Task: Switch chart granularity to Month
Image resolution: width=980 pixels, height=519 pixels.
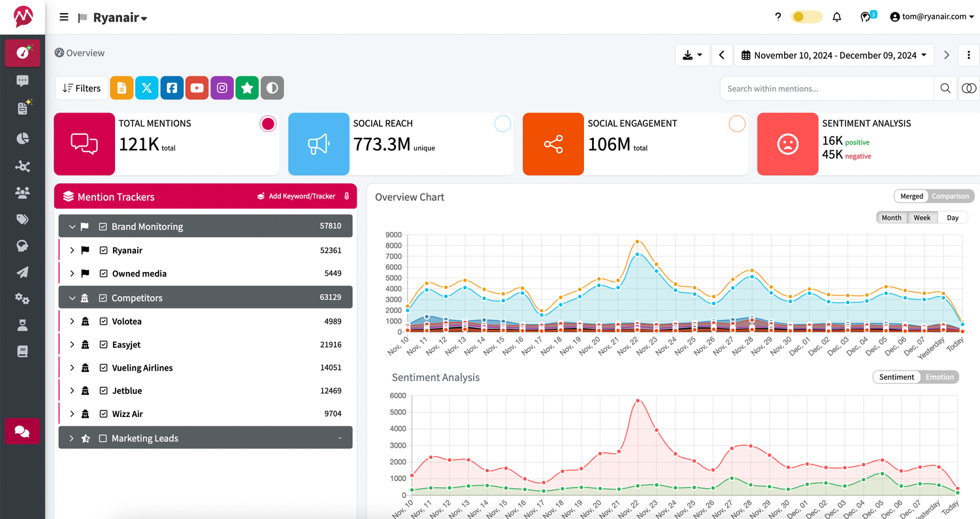Action: [x=892, y=218]
